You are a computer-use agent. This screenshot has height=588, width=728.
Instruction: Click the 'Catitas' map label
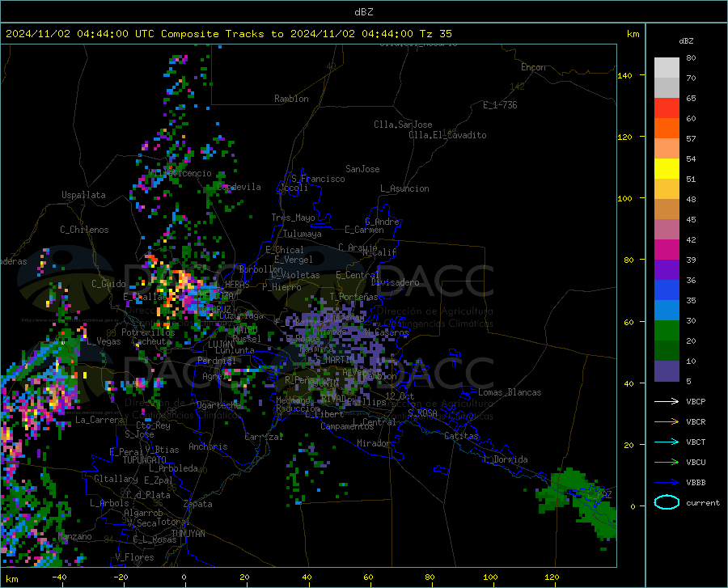click(x=462, y=436)
